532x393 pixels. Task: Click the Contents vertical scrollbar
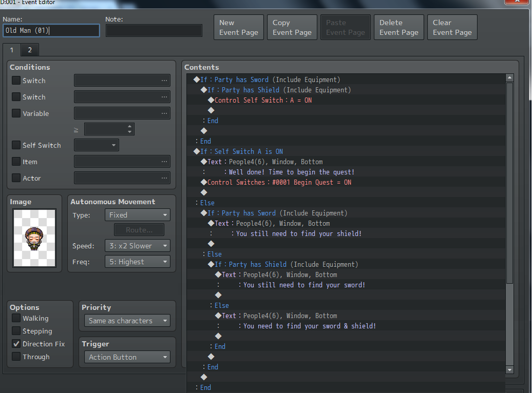point(510,182)
